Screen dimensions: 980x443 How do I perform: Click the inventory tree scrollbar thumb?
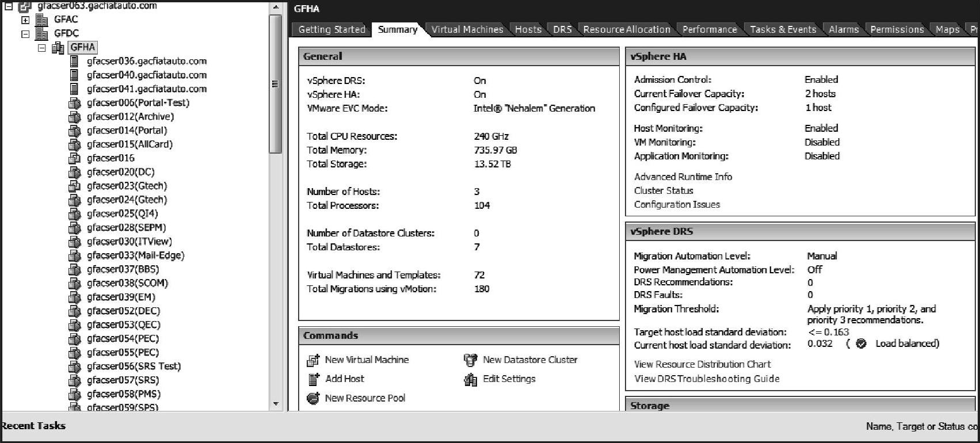(276, 83)
